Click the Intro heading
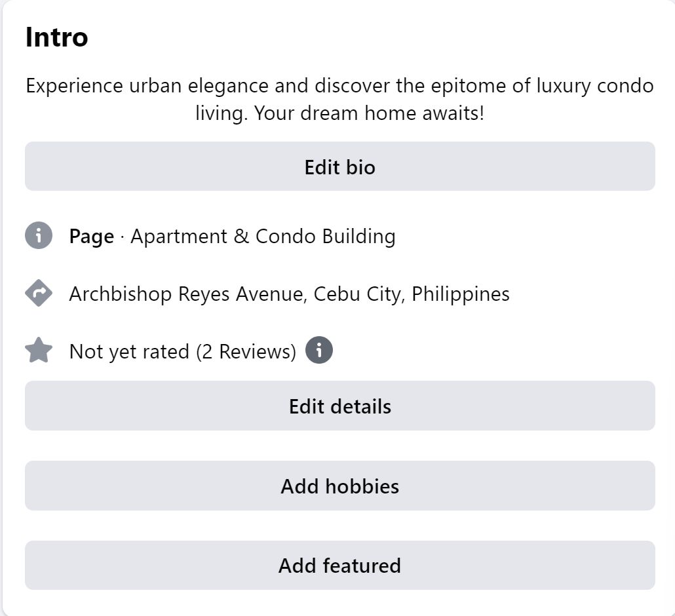The image size is (675, 616). coord(56,37)
